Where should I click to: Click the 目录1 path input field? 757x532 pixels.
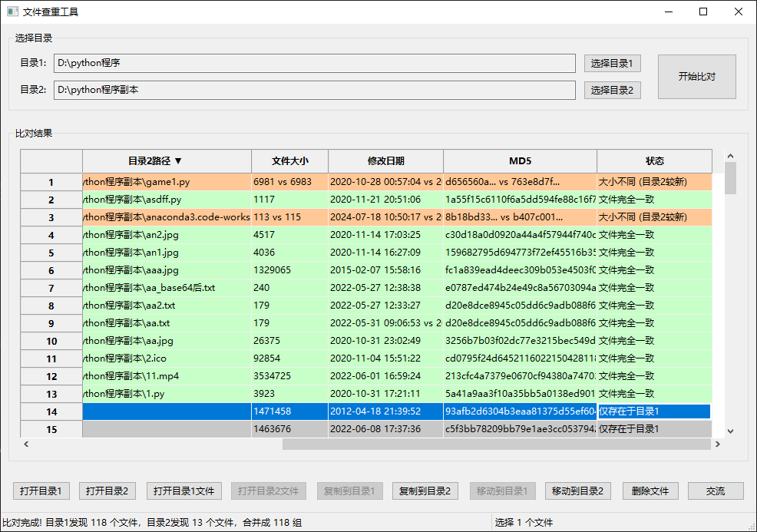tap(314, 63)
